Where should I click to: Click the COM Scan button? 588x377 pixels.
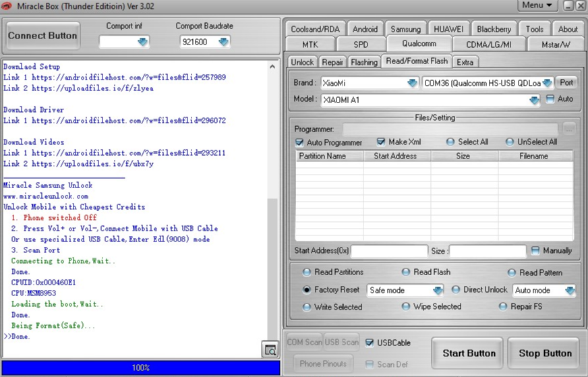(305, 342)
